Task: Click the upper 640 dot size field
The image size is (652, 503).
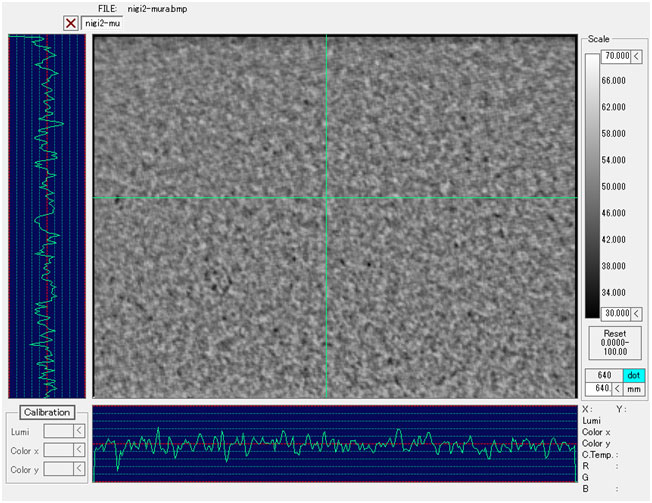Action: point(603,374)
